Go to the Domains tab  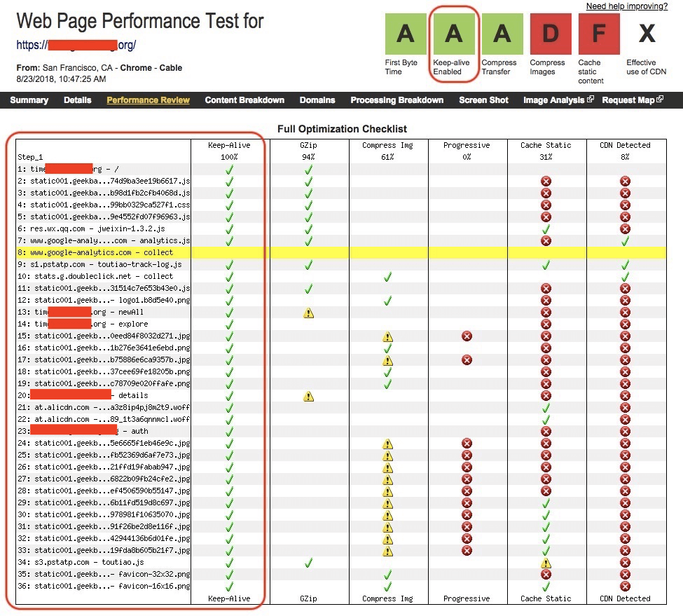(317, 100)
